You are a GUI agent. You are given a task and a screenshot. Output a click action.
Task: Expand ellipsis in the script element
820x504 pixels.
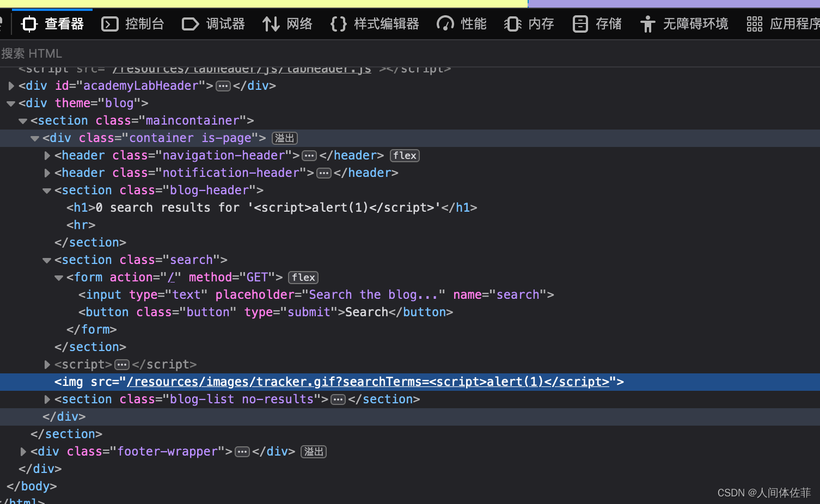(122, 365)
